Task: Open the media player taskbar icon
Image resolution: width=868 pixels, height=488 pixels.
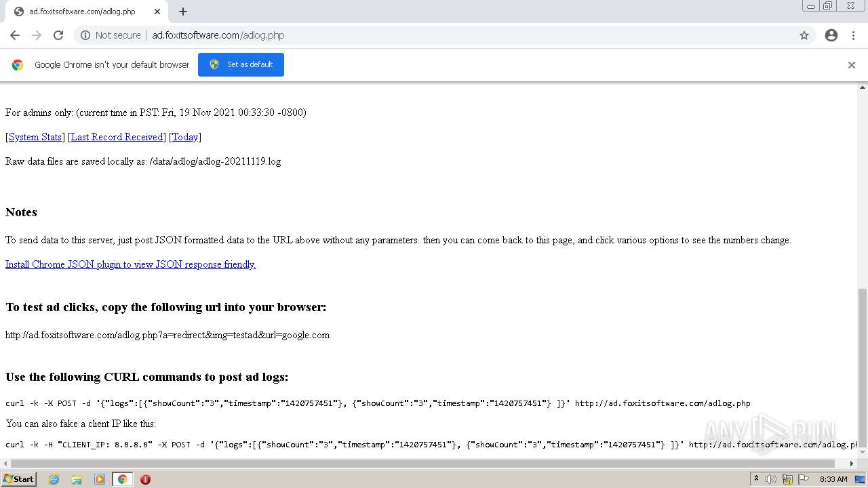Action: pyautogui.click(x=100, y=479)
